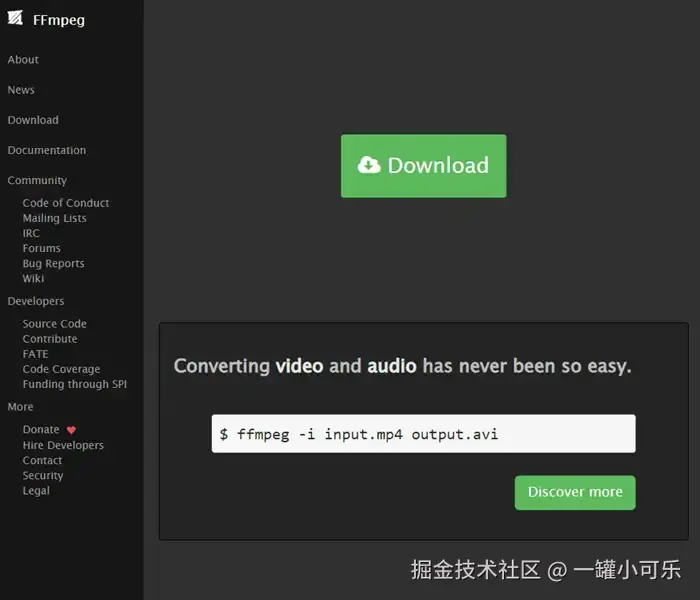Click the ffmpeg command example box
Viewport: 700px width, 600px height.
(x=424, y=433)
